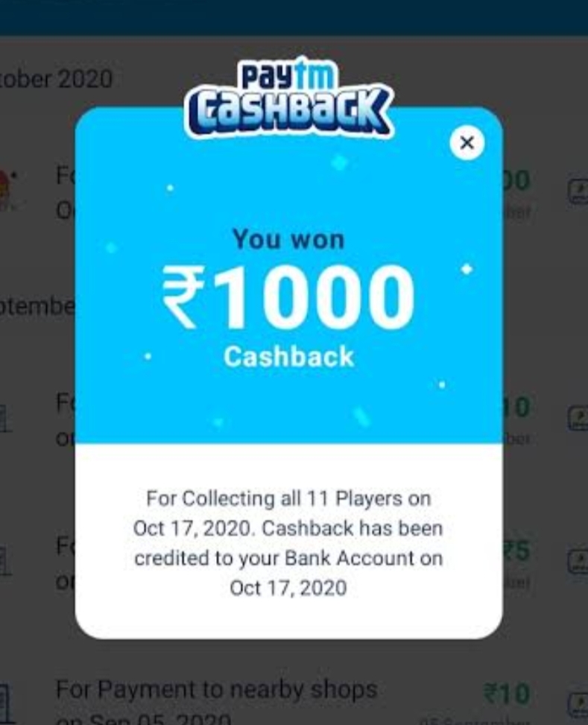Viewport: 588px width, 725px height.
Task: Click the '11 Players' description text
Action: 288,543
